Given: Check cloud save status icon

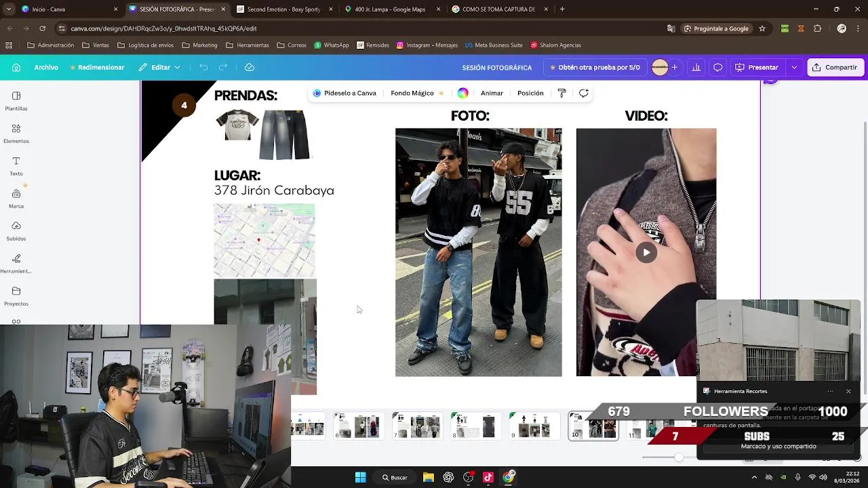Looking at the screenshot, I should point(250,67).
